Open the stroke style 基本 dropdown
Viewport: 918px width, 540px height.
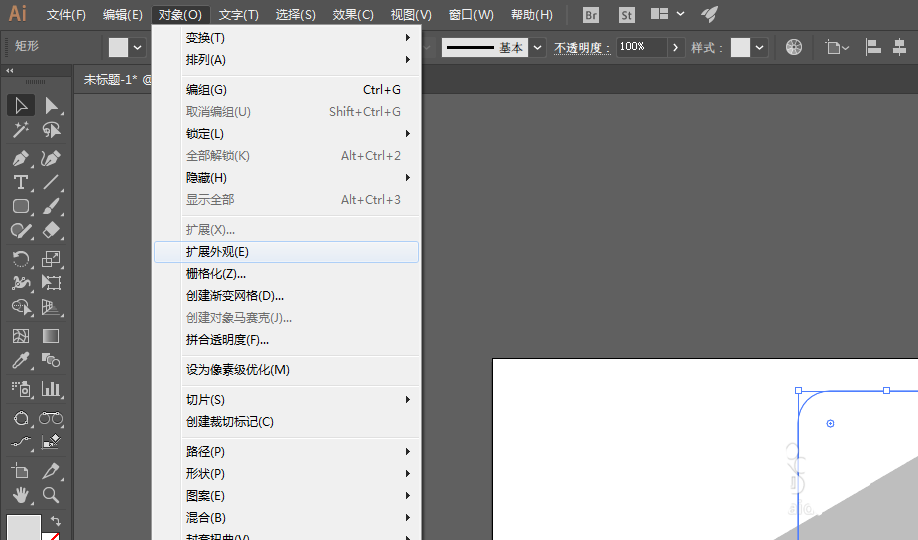tap(537, 47)
